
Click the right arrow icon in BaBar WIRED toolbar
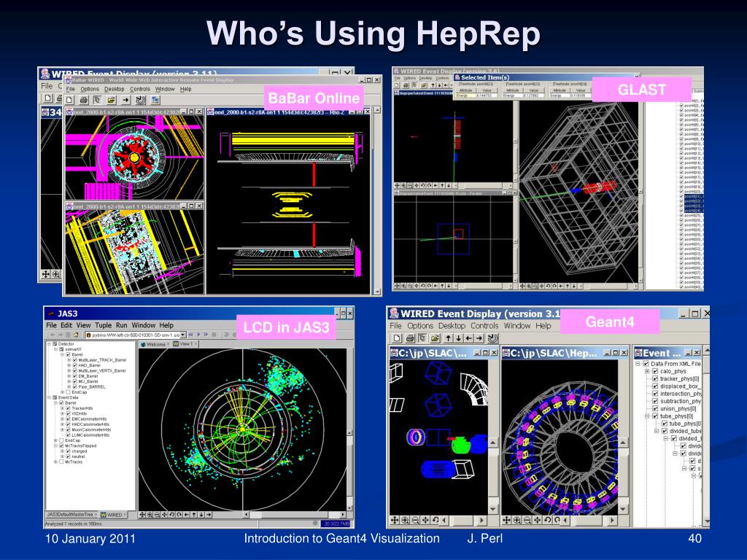pyautogui.click(x=125, y=100)
